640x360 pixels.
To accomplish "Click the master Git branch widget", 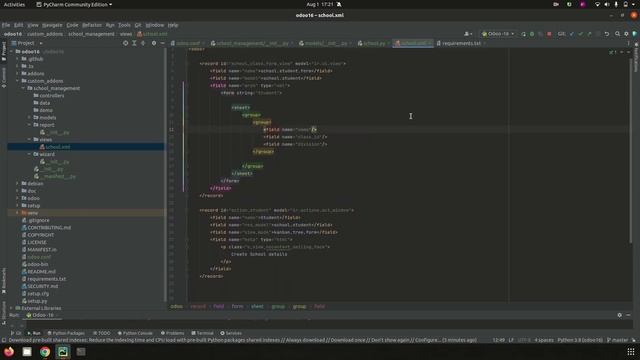I will pyautogui.click(x=617, y=340).
